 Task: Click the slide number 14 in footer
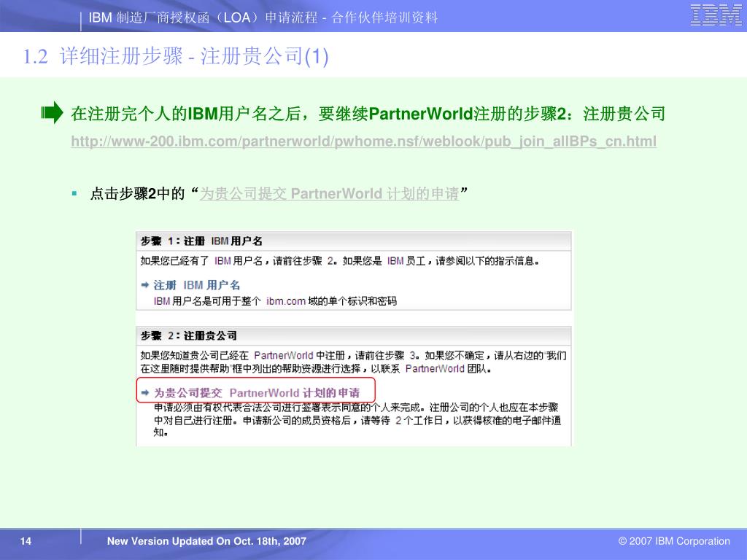(x=26, y=541)
